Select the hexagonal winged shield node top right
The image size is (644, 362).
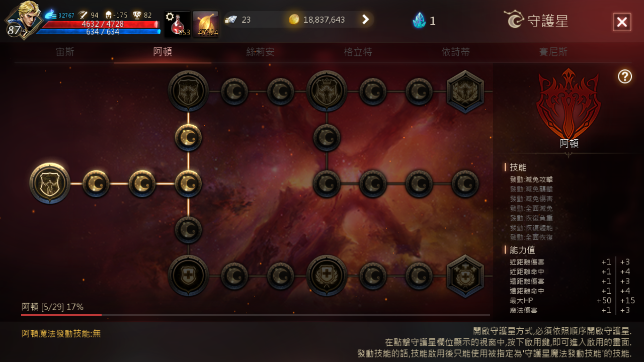point(465,92)
